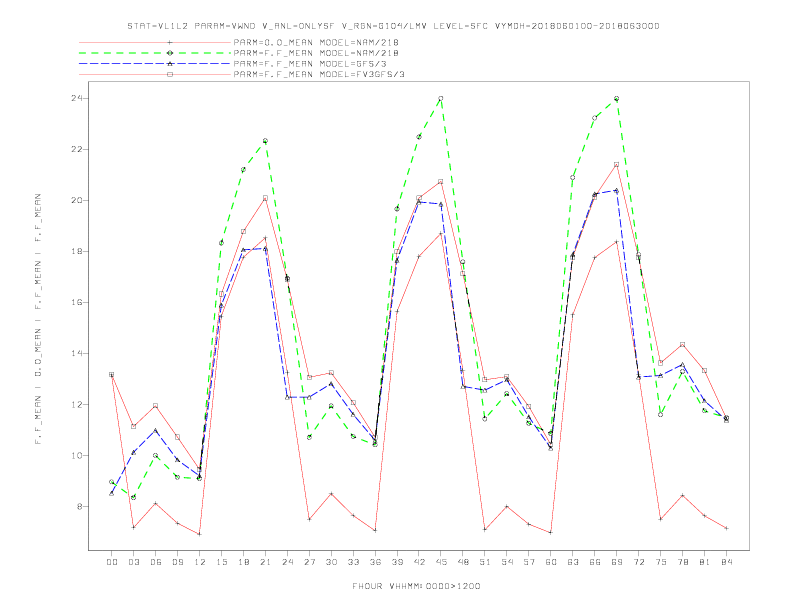Click blue GFS triangle marker at hour 06
The image size is (792, 612).
pos(156,430)
